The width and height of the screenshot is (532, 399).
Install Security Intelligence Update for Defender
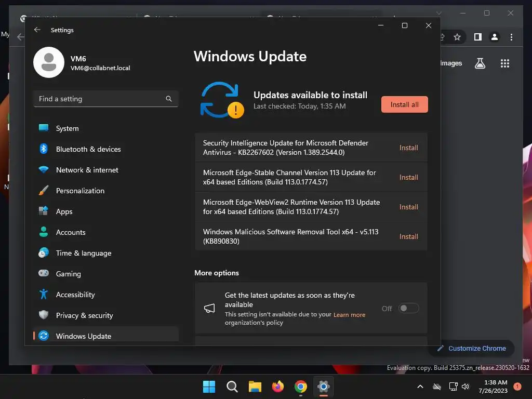click(x=408, y=148)
